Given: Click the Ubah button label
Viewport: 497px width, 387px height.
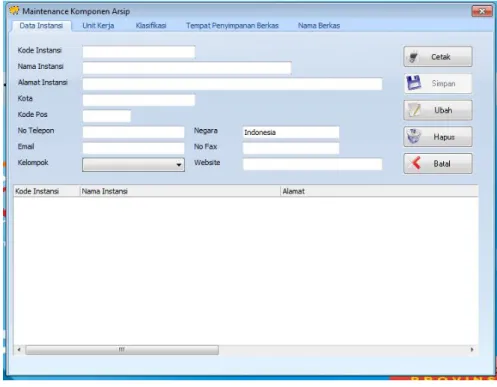Looking at the screenshot, I should 443,110.
